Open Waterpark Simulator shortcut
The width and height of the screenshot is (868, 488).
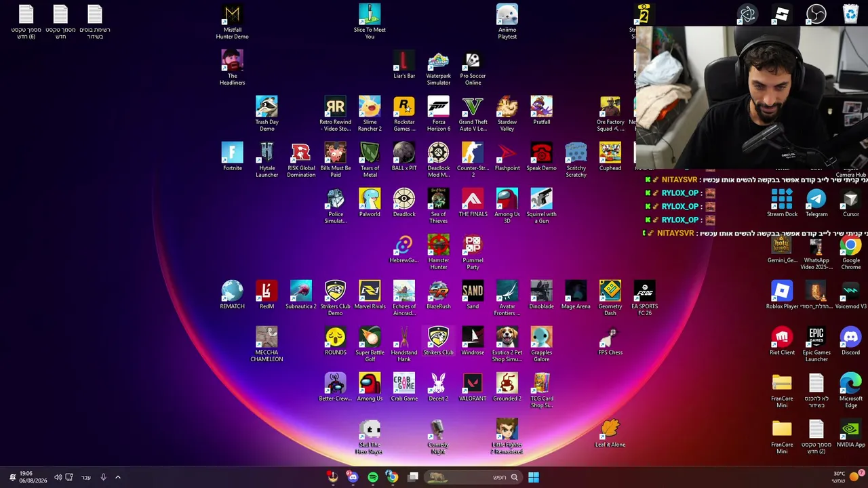click(438, 68)
